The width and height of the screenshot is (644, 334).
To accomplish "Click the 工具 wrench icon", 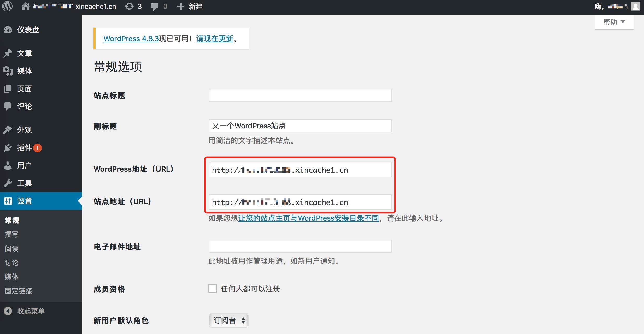I will point(8,183).
